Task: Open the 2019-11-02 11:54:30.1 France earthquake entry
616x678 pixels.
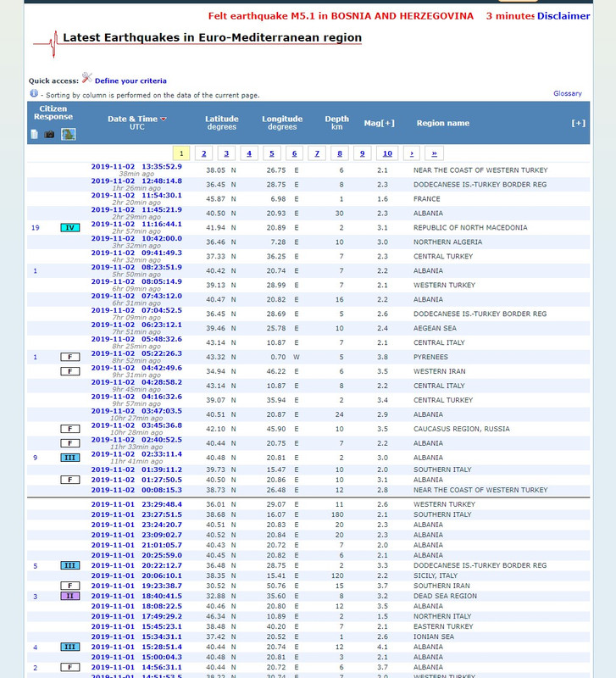Action: 136,196
